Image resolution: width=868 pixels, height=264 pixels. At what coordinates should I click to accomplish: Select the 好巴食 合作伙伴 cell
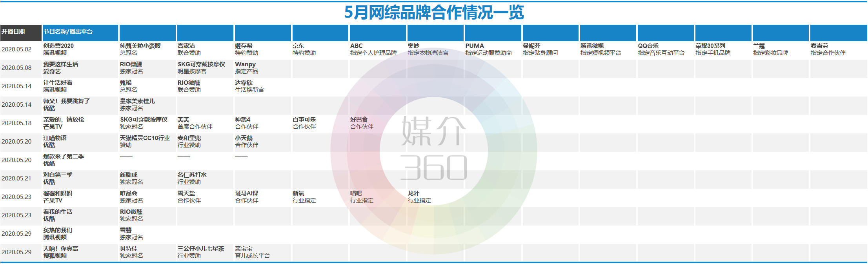(378, 123)
